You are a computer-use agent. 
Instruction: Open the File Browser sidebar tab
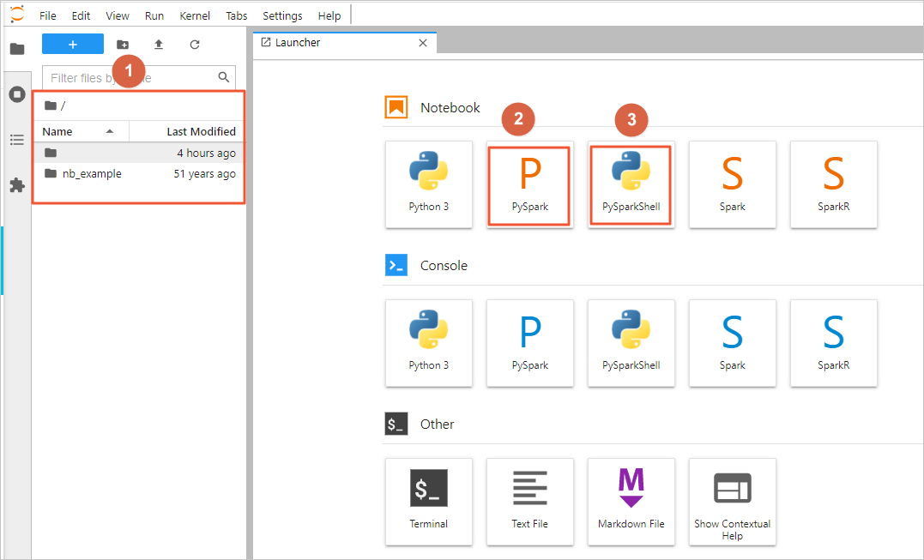point(17,48)
